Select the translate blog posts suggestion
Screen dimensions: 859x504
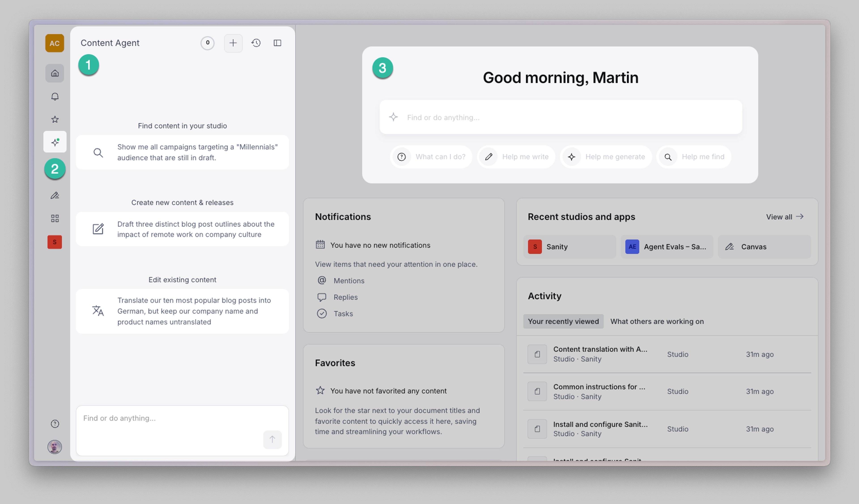pos(182,311)
